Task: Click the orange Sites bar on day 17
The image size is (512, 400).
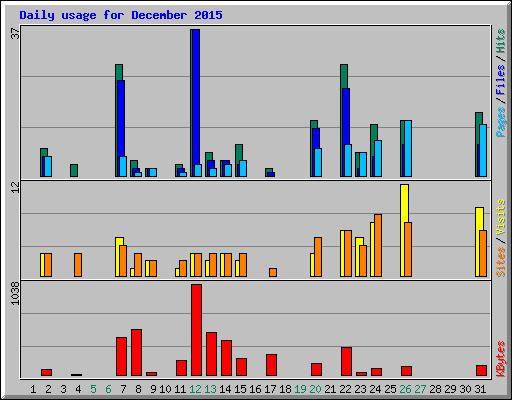Action: coord(273,272)
